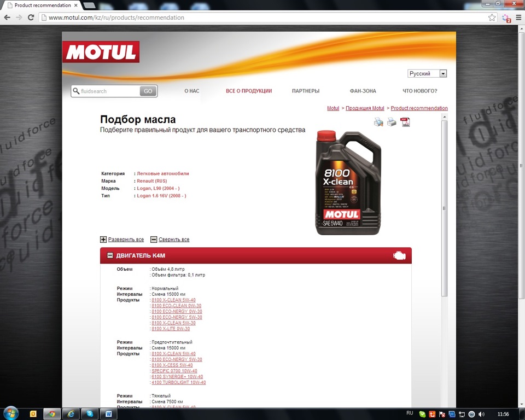Open 4100 TURBOLIGHT 10W-40 product link

[x=179, y=382]
